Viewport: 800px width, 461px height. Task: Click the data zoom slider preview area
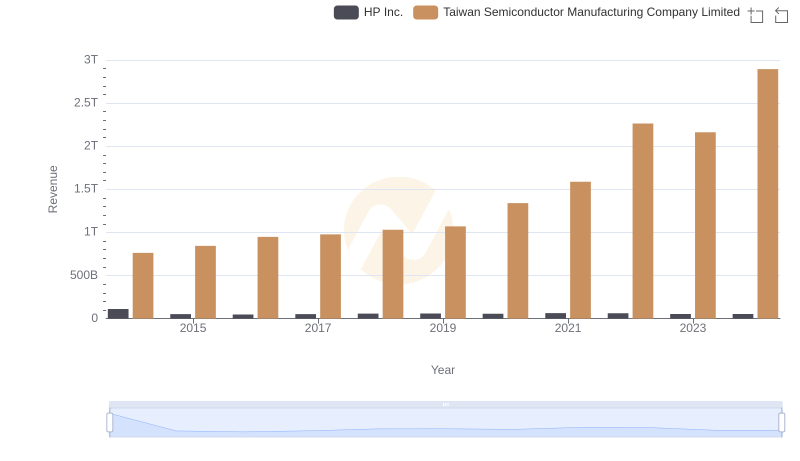click(x=445, y=423)
